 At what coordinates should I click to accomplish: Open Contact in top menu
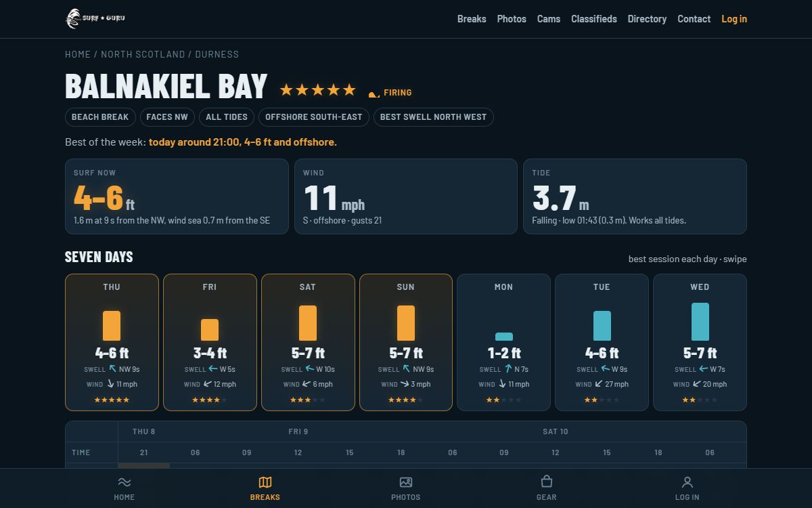(x=694, y=19)
